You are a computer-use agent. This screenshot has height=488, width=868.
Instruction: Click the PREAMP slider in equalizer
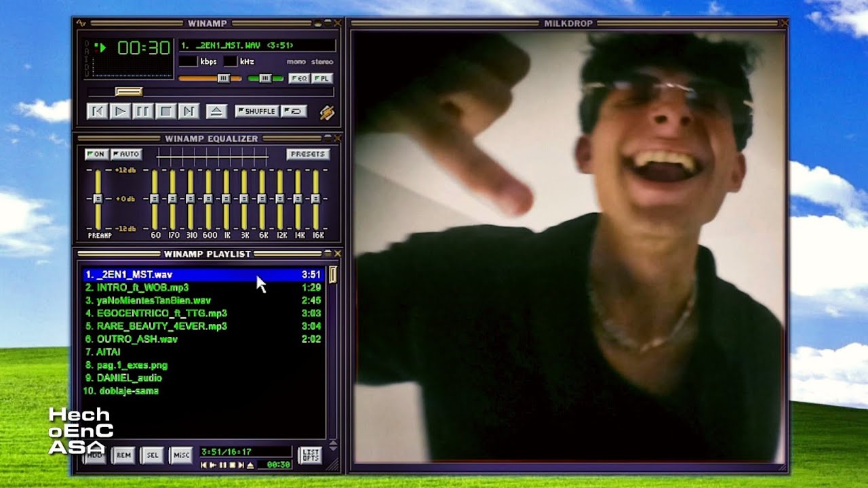pyautogui.click(x=98, y=199)
